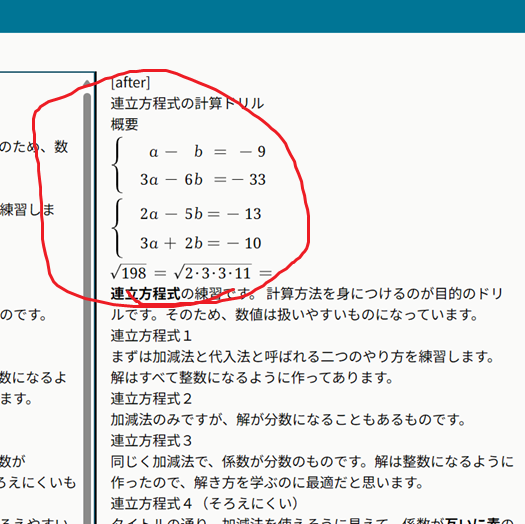Viewport: 525px width, 524px height.
Task: Select the title 連立方程式の計算ドリル
Action: [x=187, y=103]
